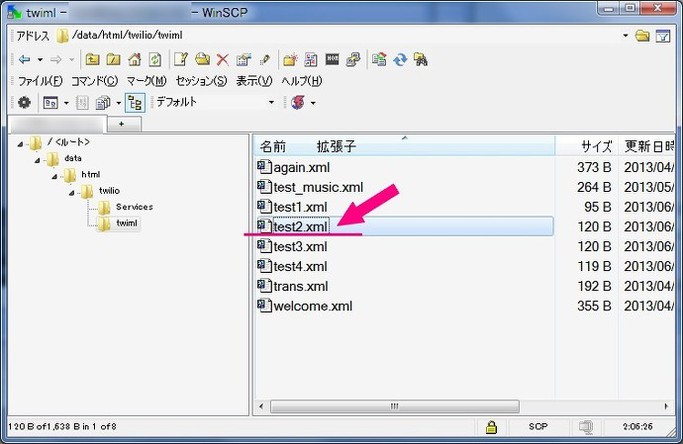Collapse the data folder node
The width and height of the screenshot is (683, 444).
pyautogui.click(x=37, y=160)
